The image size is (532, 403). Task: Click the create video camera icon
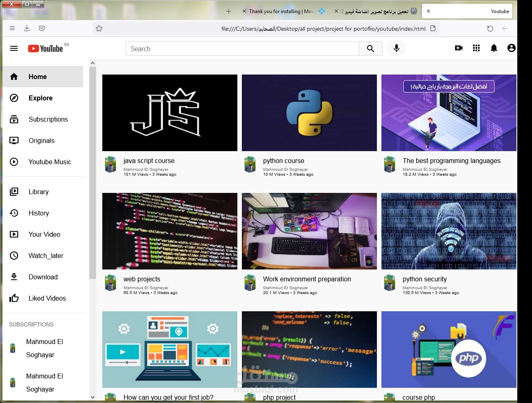click(x=459, y=48)
